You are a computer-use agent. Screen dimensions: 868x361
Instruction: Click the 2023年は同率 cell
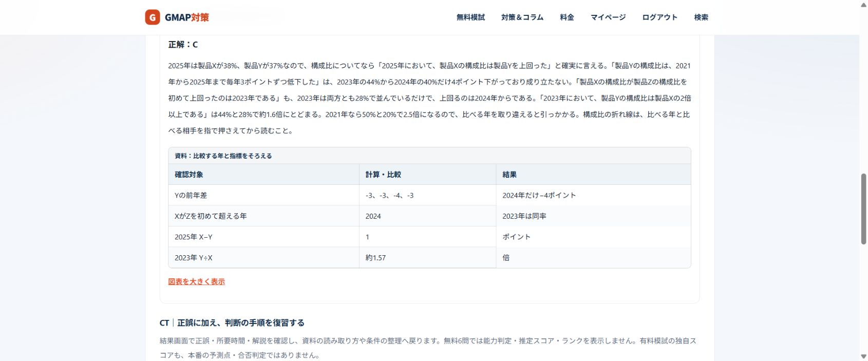593,216
